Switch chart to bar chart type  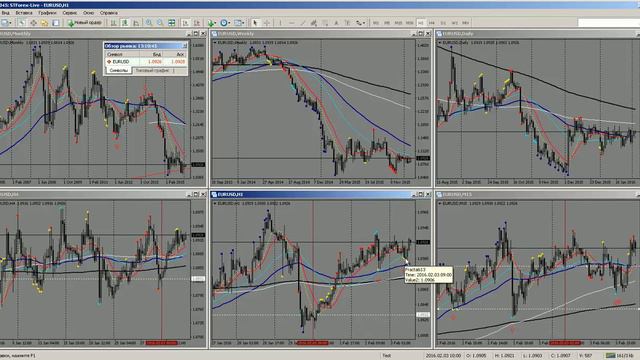click(x=113, y=23)
